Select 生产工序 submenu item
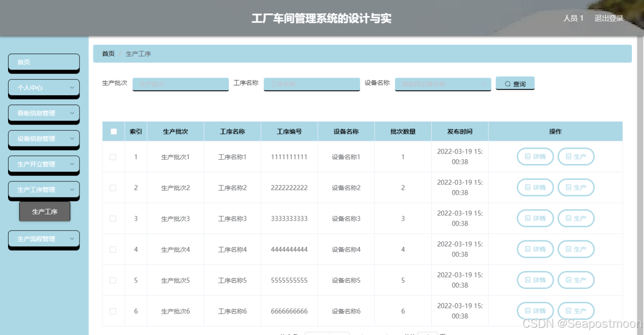The image size is (644, 335). (x=45, y=211)
